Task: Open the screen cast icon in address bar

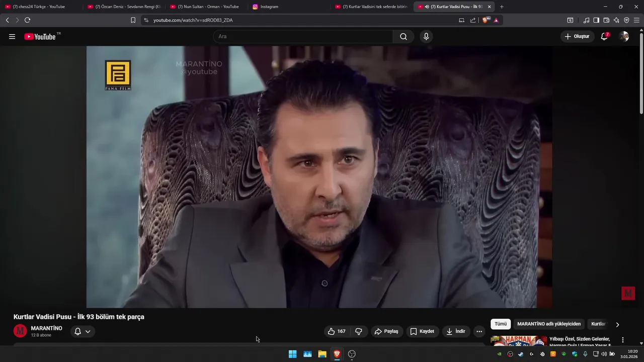Action: tap(461, 20)
